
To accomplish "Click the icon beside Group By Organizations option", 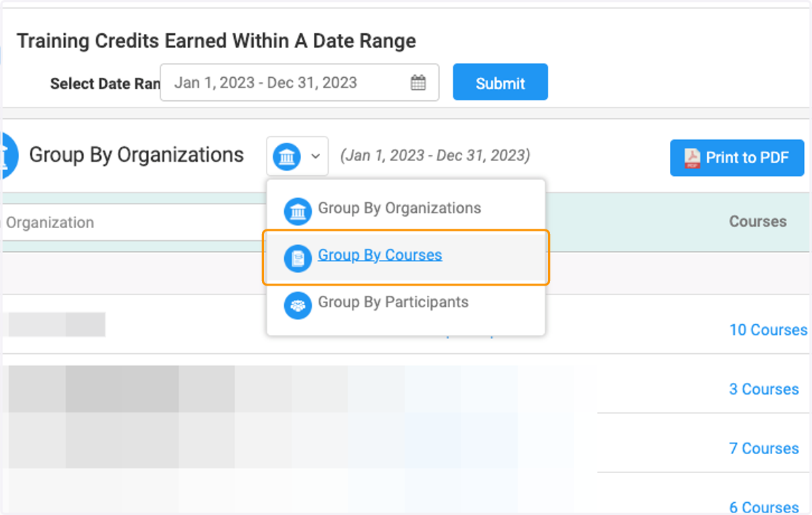I will pyautogui.click(x=297, y=212).
